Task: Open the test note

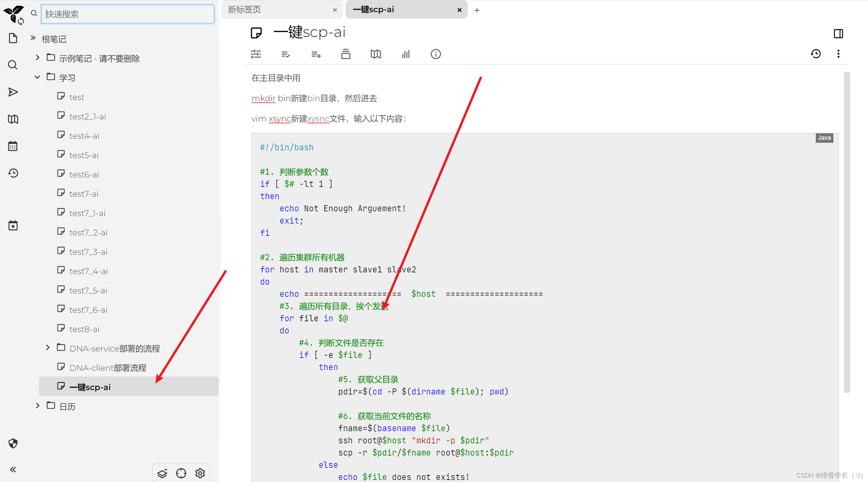Action: tap(77, 97)
